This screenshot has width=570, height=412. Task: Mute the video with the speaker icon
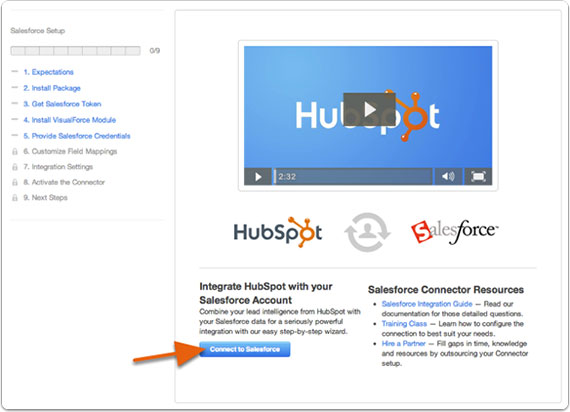coord(448,177)
